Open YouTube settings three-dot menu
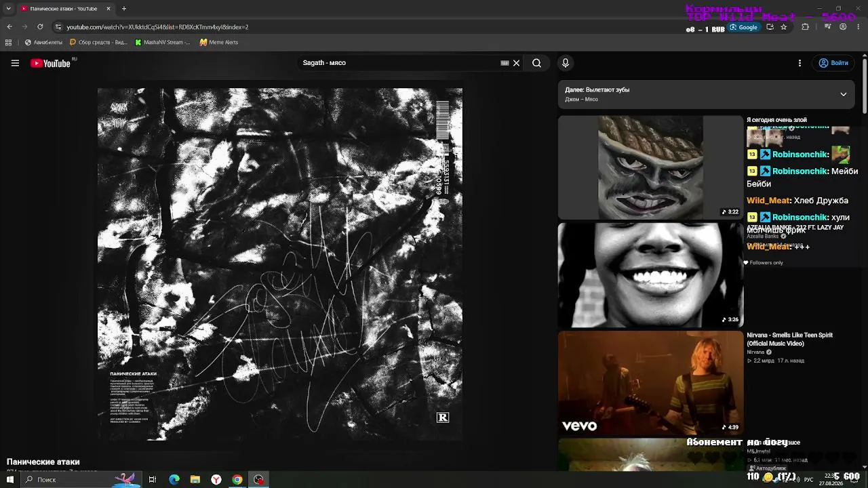 (800, 63)
